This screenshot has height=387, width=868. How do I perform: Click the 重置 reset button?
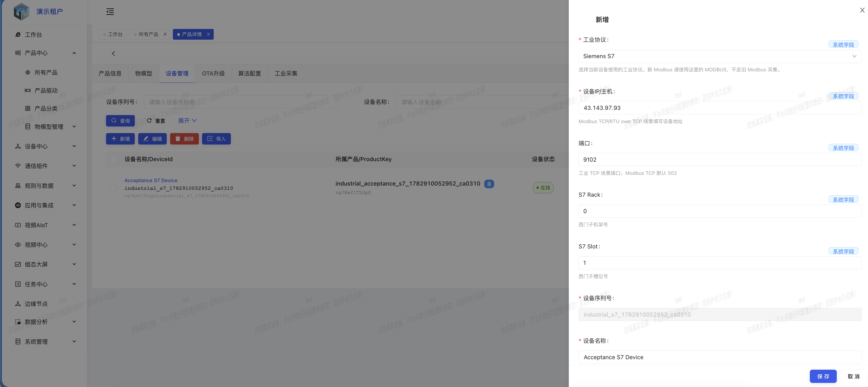[x=156, y=121]
